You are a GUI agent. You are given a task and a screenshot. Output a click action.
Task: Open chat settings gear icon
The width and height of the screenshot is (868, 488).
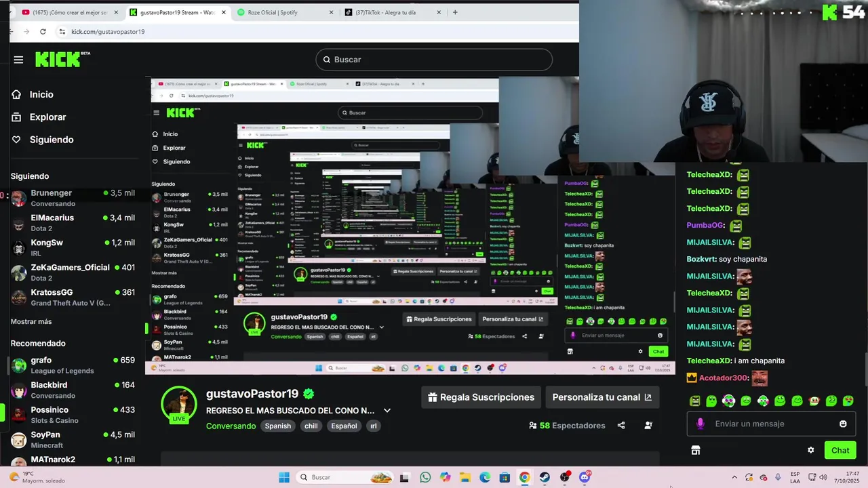810,450
